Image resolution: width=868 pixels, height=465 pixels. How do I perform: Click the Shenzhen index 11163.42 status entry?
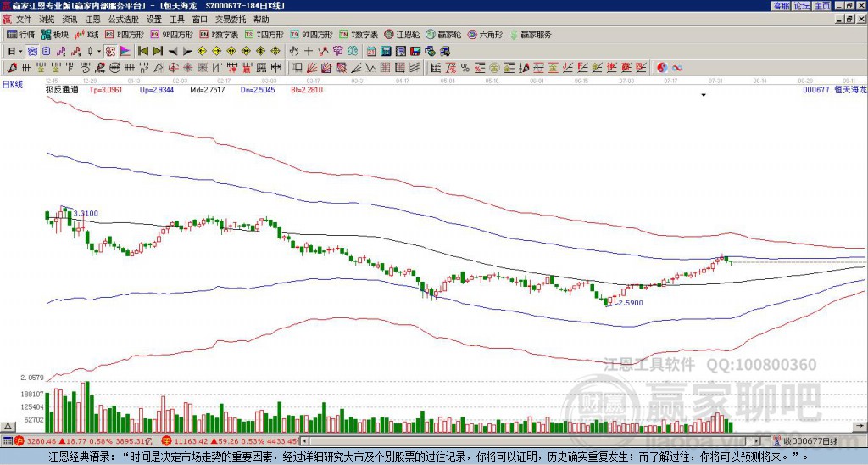231,441
